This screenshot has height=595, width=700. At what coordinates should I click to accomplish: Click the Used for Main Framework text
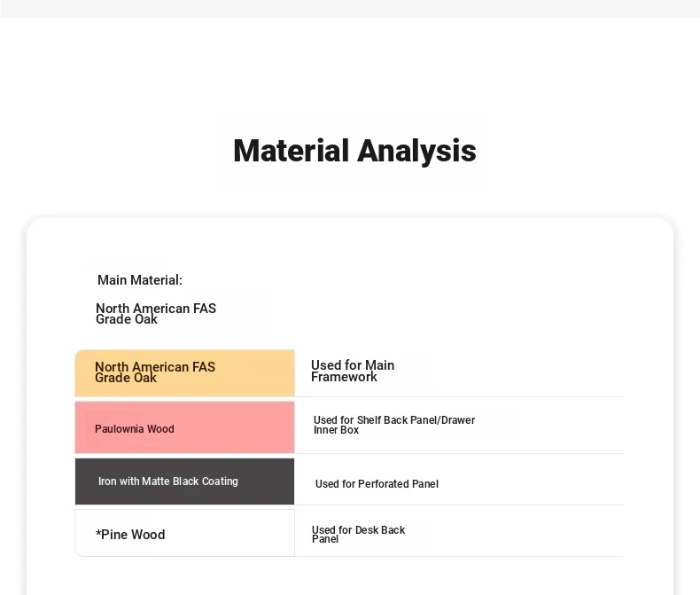click(352, 371)
